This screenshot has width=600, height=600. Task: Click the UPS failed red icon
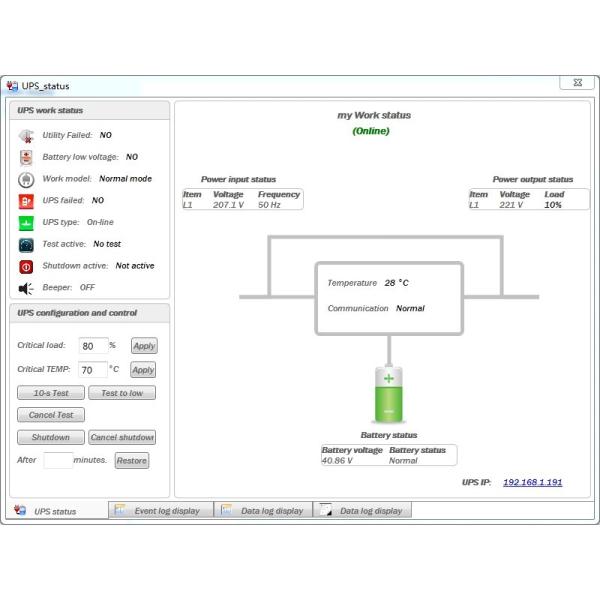(x=26, y=201)
